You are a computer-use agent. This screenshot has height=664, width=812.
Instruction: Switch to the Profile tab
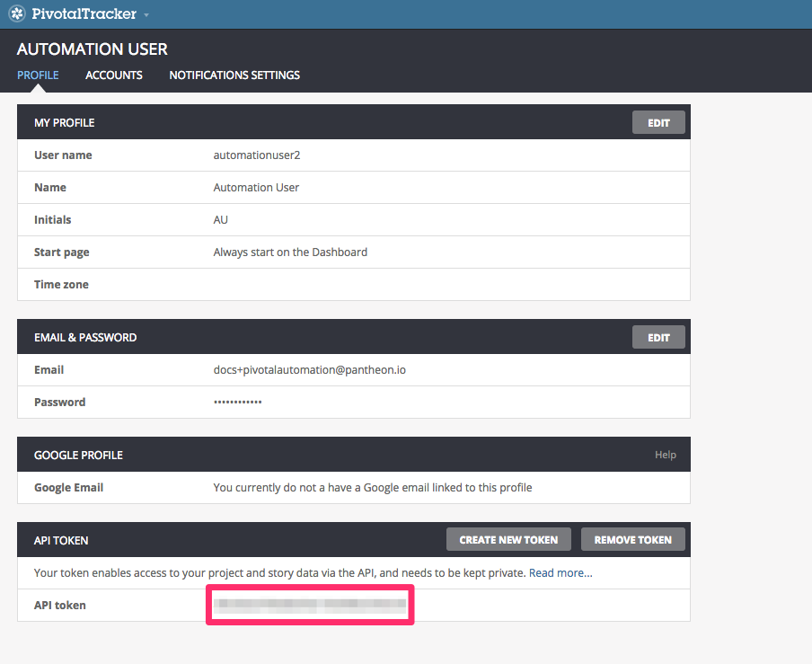point(38,75)
